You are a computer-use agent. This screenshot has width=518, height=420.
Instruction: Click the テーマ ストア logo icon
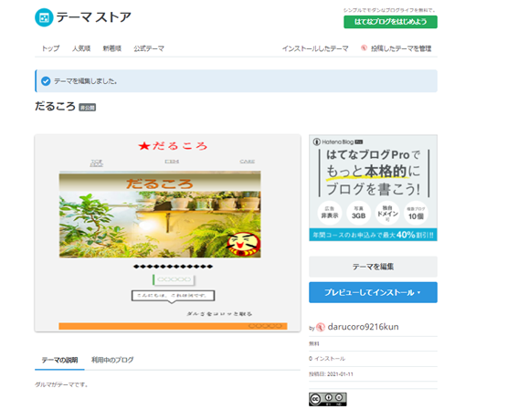click(44, 17)
